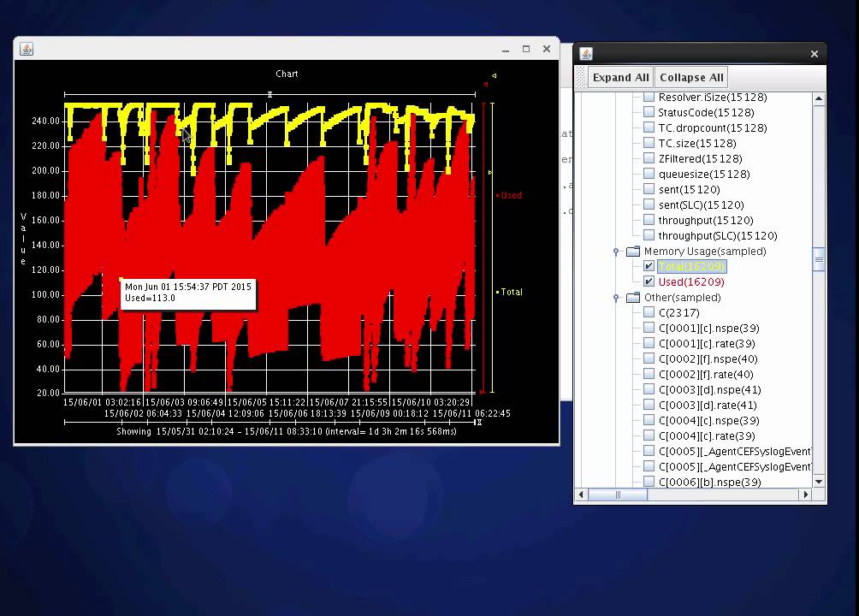Select the Memory Usage(sampled) folder icon

coord(633,251)
